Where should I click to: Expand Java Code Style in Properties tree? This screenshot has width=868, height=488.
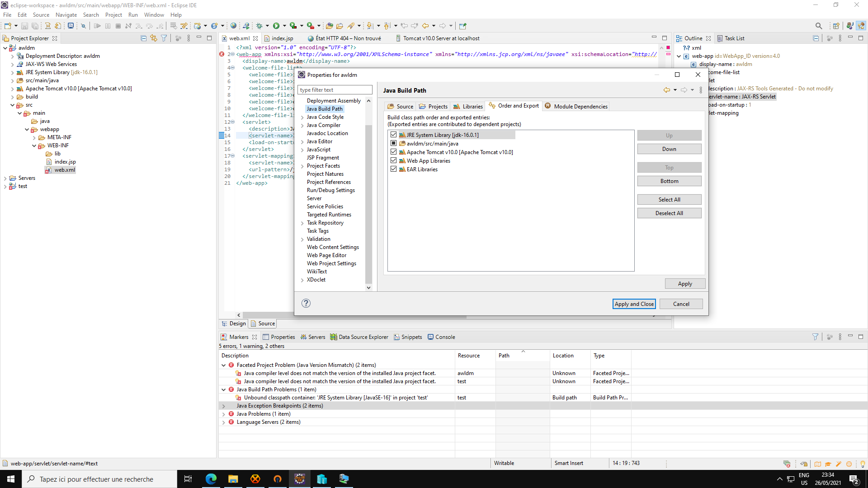click(302, 117)
